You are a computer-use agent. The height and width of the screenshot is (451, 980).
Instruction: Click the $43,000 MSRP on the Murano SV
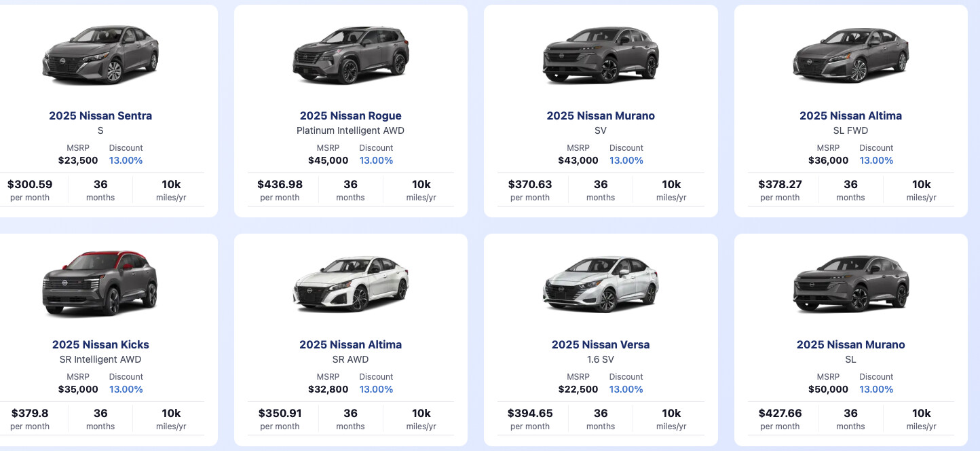[x=578, y=160]
